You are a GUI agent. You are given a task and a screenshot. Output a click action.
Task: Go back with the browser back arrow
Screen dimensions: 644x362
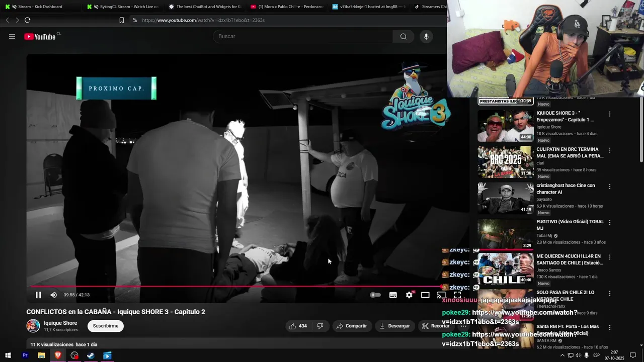click(7, 20)
